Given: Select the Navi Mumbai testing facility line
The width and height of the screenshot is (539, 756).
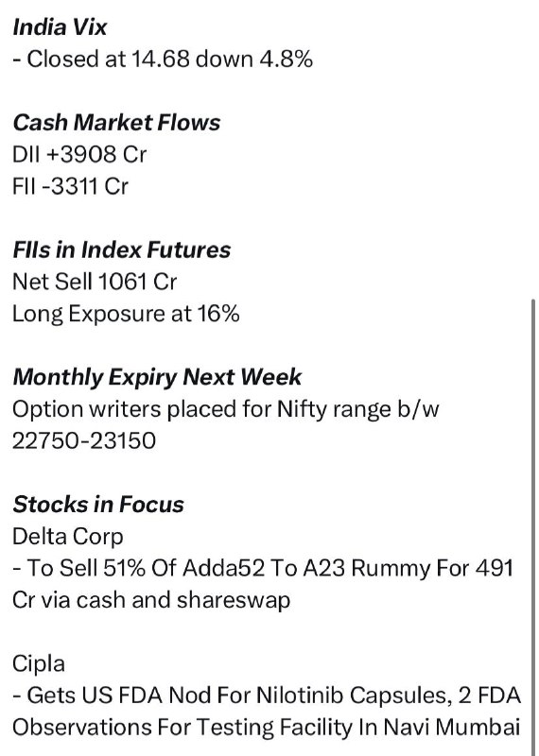Looking at the screenshot, I should coord(267,727).
